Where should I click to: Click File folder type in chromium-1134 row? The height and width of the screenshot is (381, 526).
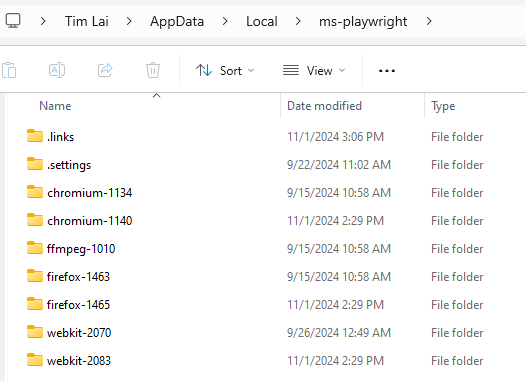(457, 193)
